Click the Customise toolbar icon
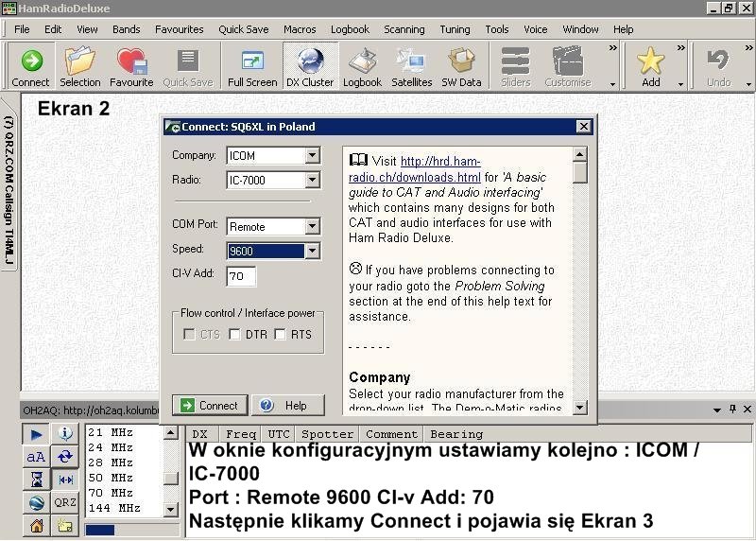The image size is (756, 541). coord(568,66)
